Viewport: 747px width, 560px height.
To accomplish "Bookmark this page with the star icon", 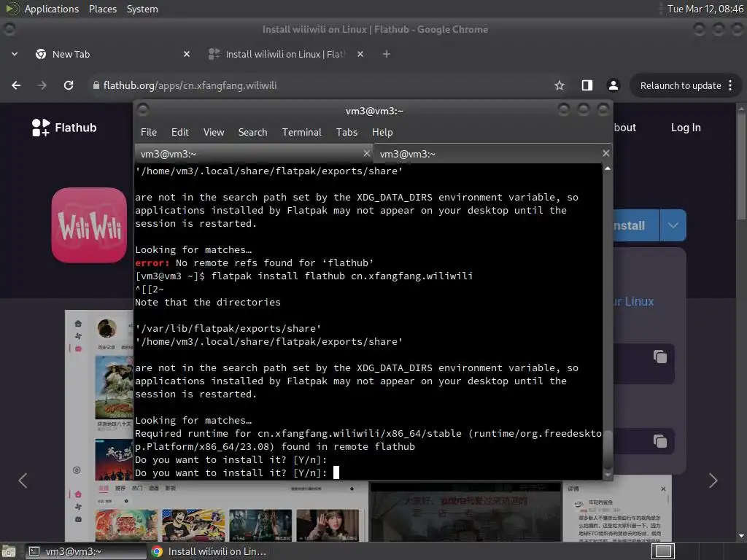I will tap(560, 85).
